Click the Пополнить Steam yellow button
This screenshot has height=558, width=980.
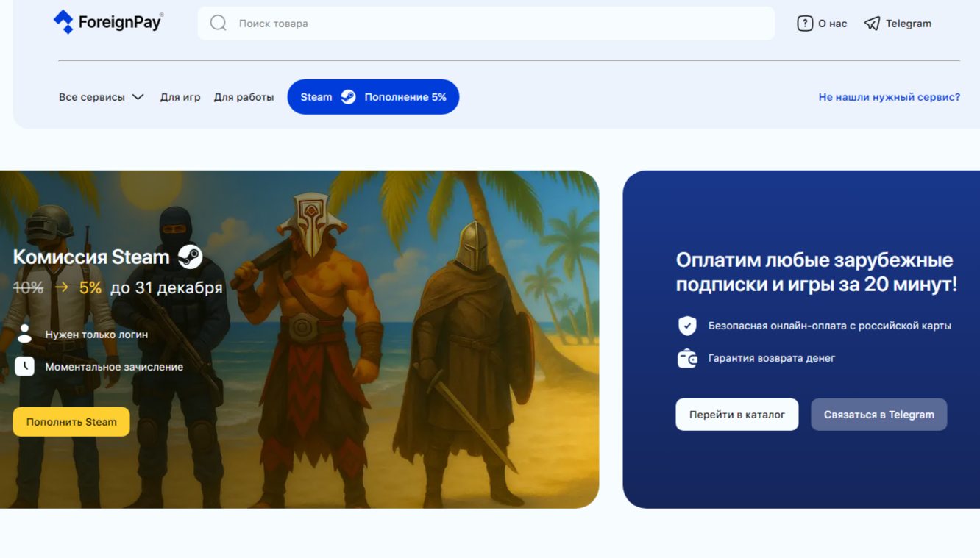tap(71, 422)
